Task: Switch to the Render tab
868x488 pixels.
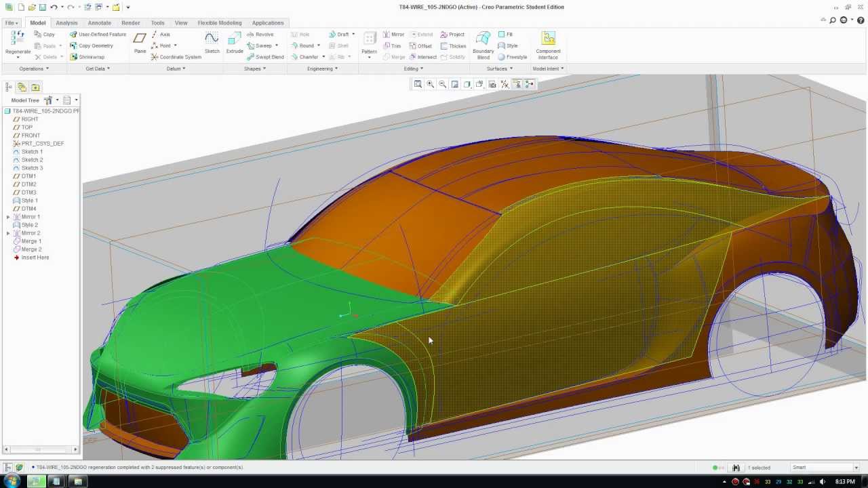Action: point(130,23)
